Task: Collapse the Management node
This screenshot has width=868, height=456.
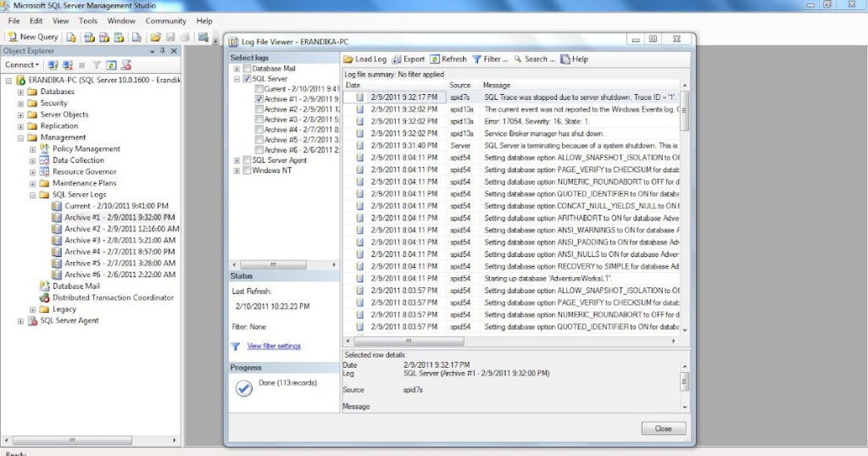Action: [x=20, y=138]
